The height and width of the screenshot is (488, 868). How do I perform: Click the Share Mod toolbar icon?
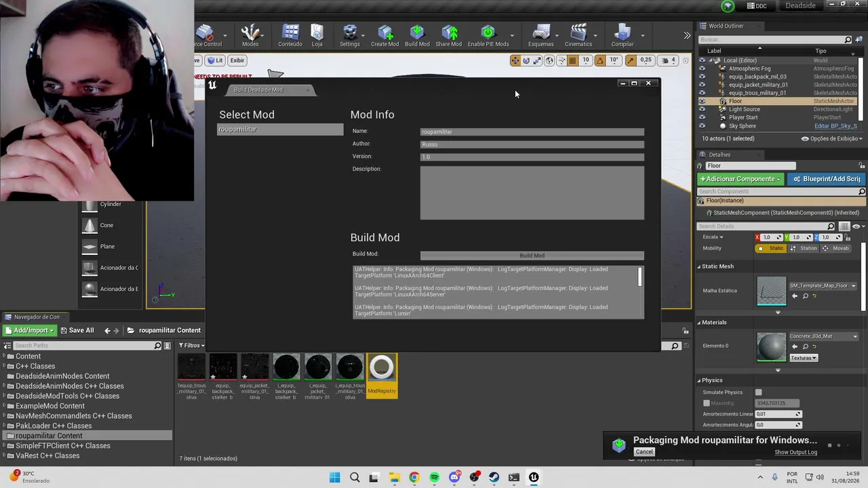449,36
